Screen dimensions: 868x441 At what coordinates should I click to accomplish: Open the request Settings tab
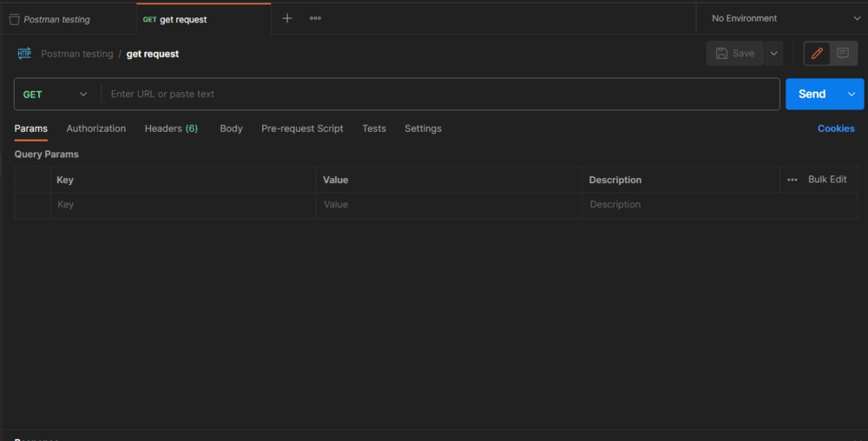(x=423, y=128)
